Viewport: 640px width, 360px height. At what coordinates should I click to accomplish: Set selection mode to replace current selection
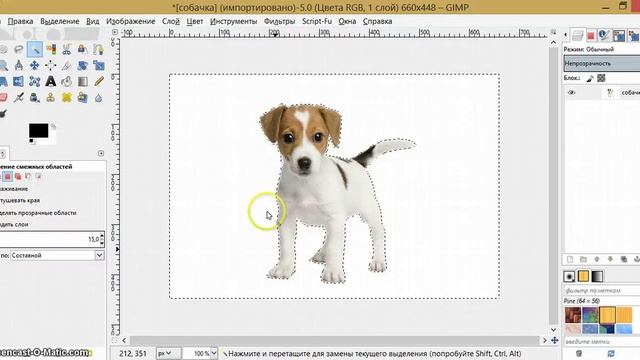point(7,176)
